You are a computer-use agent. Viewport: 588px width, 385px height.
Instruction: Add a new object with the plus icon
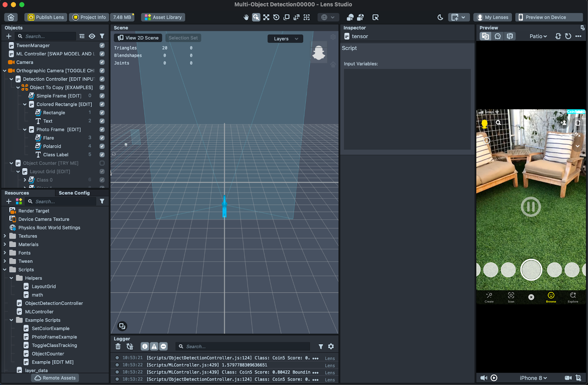pos(9,36)
